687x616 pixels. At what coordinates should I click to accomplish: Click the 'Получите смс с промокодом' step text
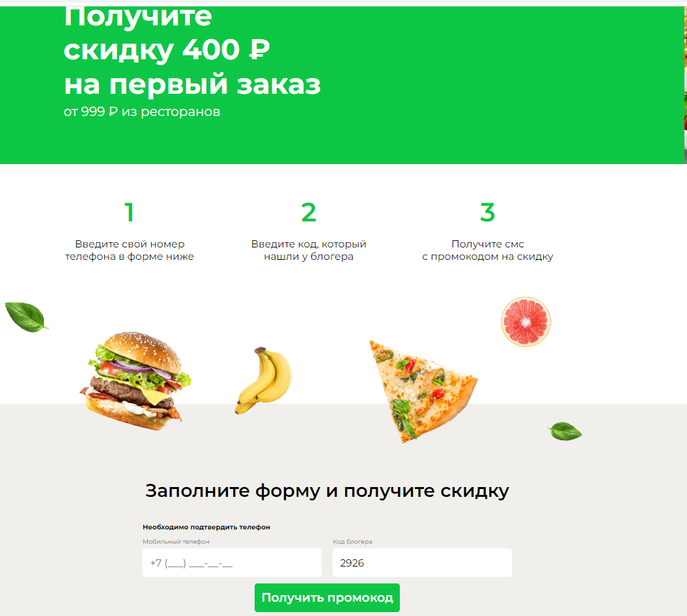(x=487, y=250)
